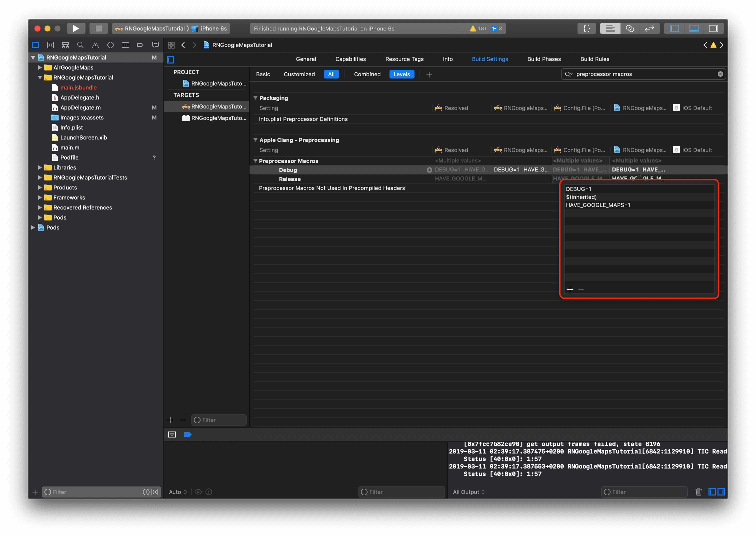Expand the Libraries folder
This screenshot has width=756, height=536.
40,167
